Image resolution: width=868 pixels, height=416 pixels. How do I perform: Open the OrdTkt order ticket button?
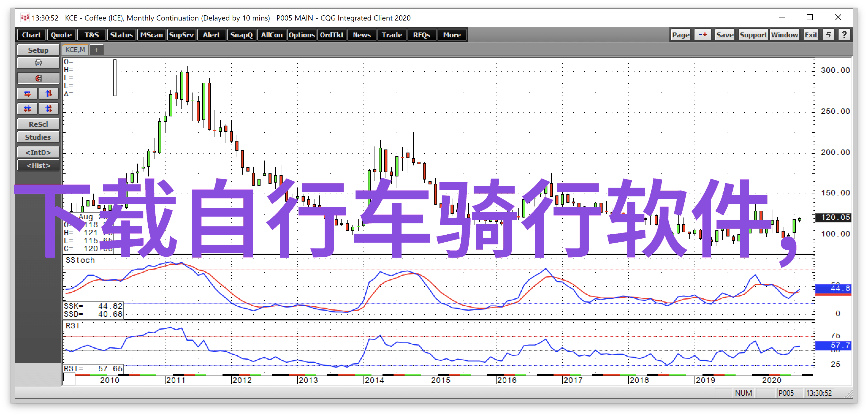tap(332, 35)
